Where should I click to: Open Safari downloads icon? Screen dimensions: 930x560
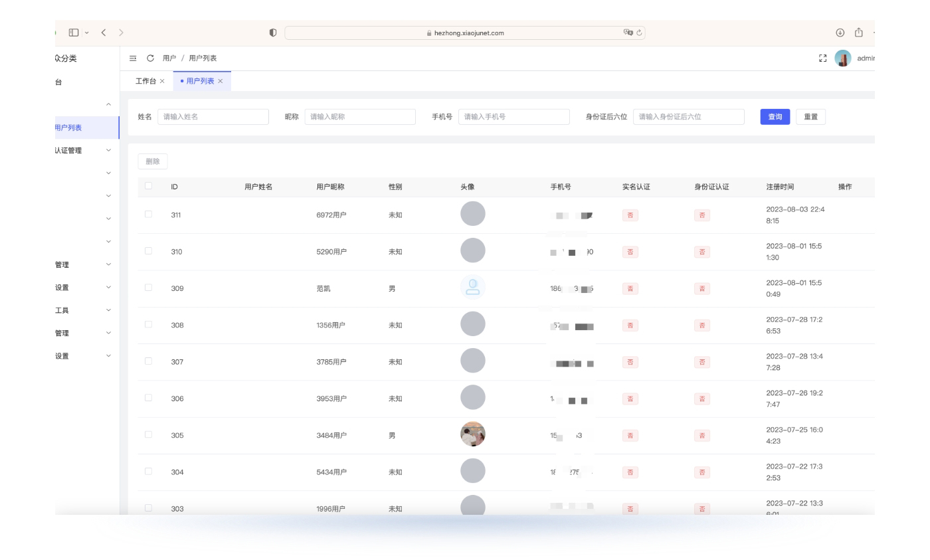tap(840, 33)
